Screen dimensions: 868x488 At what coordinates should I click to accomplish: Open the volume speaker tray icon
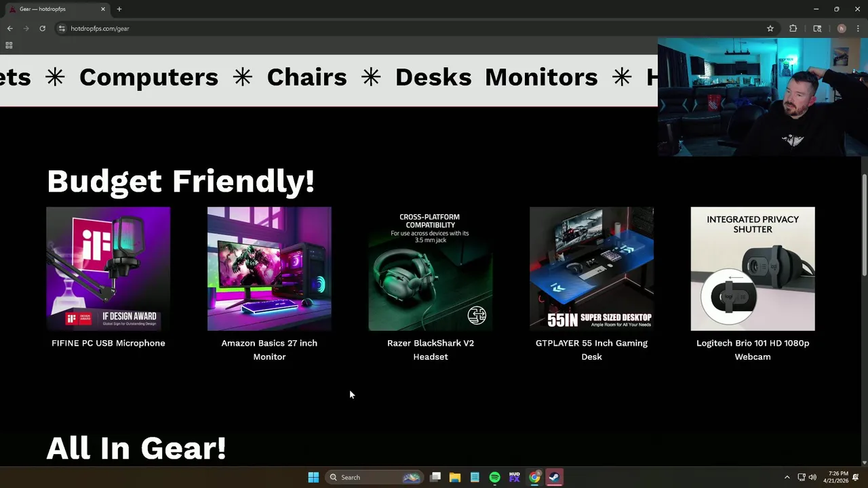812,477
